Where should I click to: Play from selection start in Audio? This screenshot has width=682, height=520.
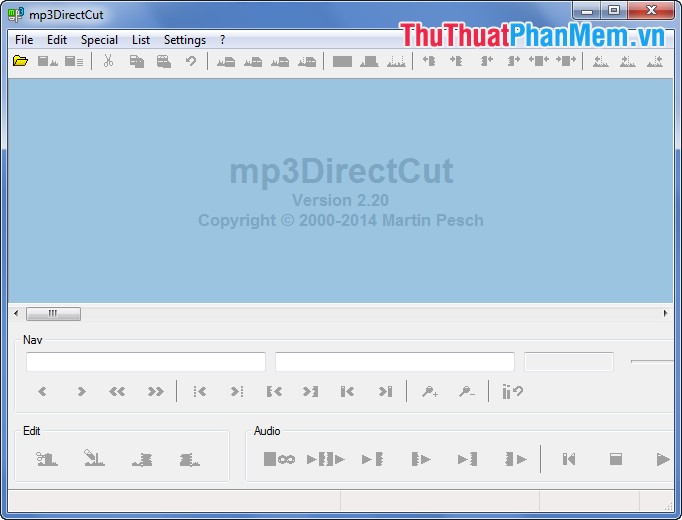coord(421,459)
